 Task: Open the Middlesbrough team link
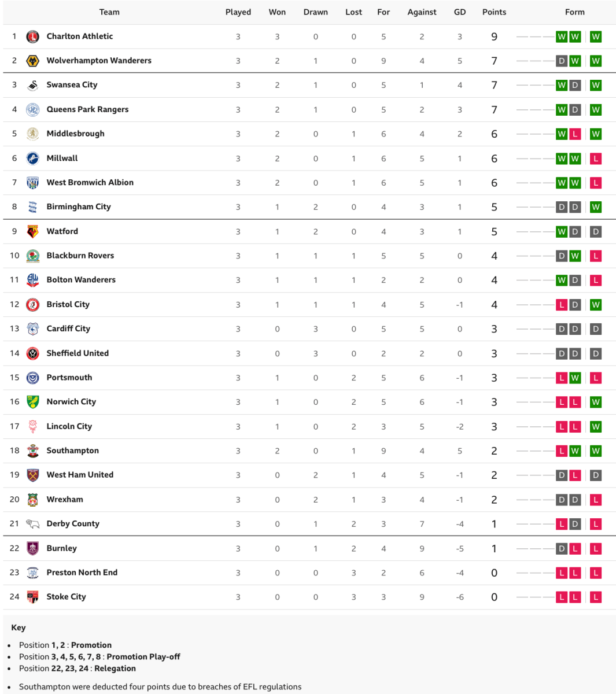click(x=76, y=134)
